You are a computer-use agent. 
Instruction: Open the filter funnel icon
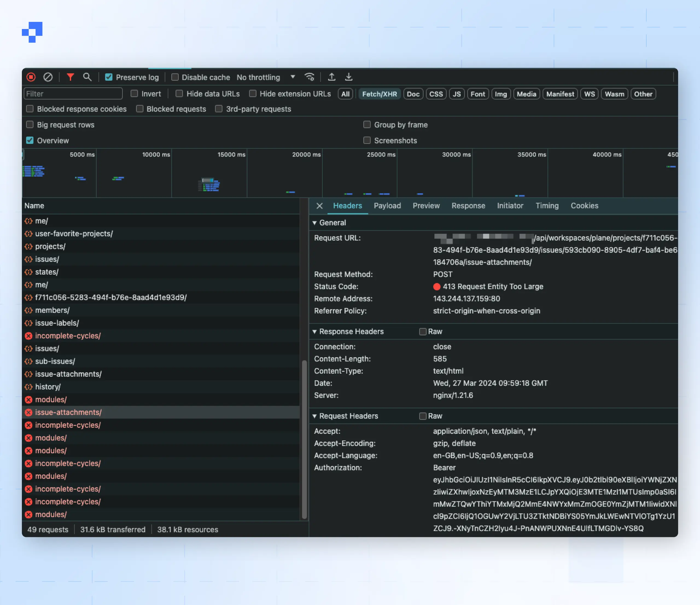tap(70, 77)
